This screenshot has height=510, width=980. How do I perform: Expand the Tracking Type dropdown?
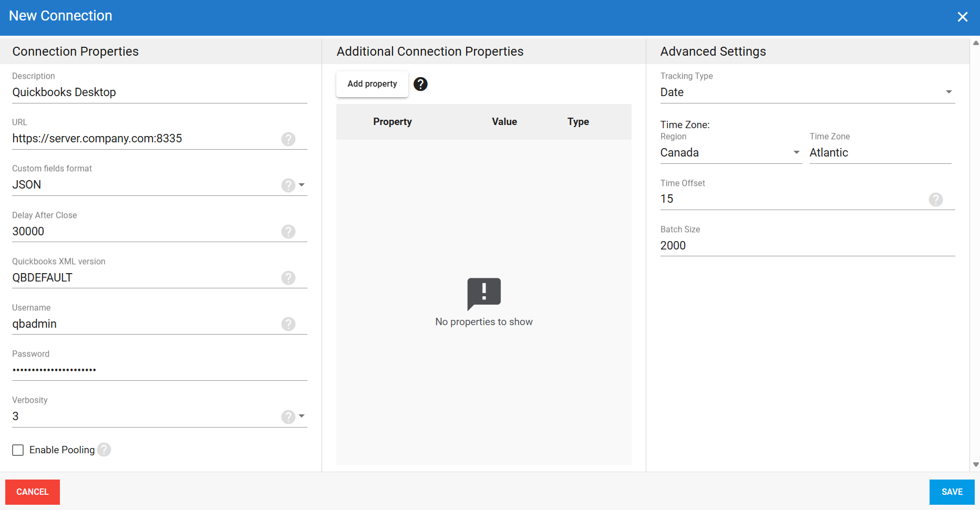pyautogui.click(x=949, y=92)
